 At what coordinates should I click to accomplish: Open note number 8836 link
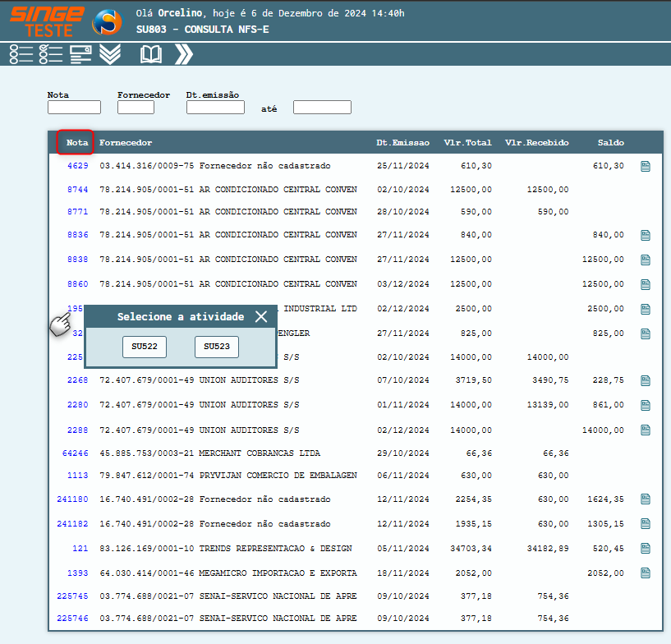click(x=77, y=235)
